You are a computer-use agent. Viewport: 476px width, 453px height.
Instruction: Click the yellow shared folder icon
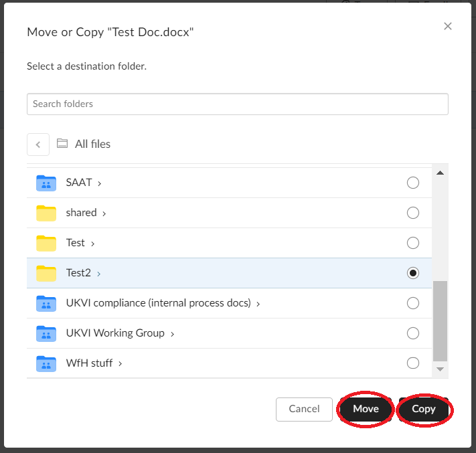(46, 213)
